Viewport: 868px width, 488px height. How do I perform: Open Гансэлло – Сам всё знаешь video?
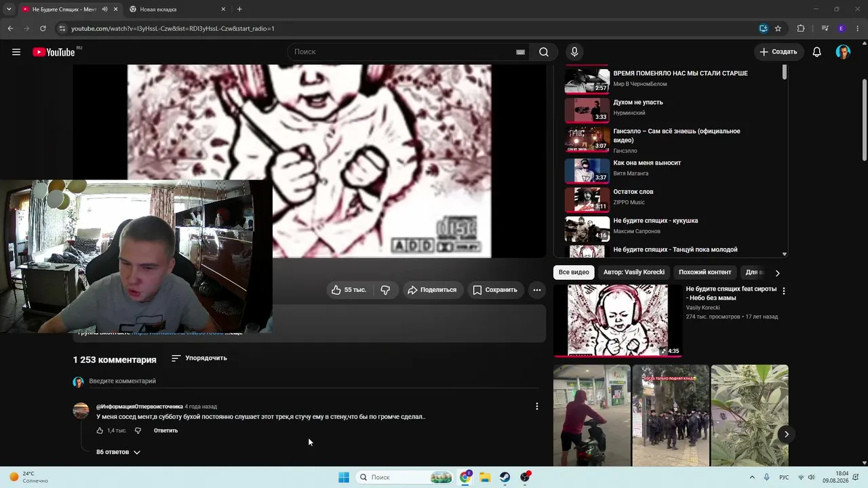[x=677, y=136]
